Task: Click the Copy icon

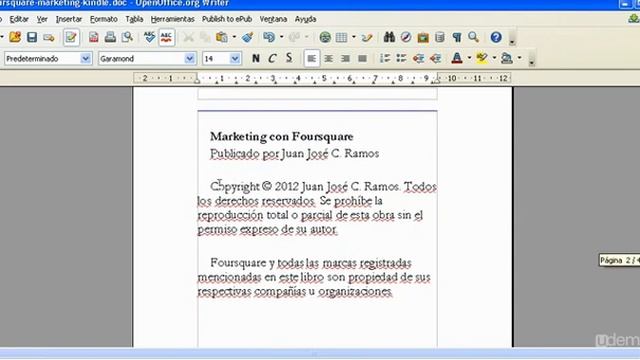Action: [x=205, y=37]
